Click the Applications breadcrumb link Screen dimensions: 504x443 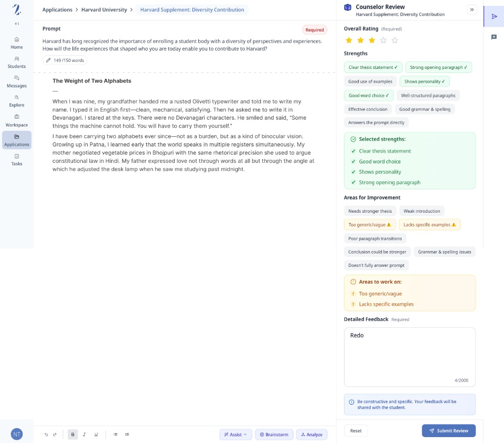[x=57, y=10]
